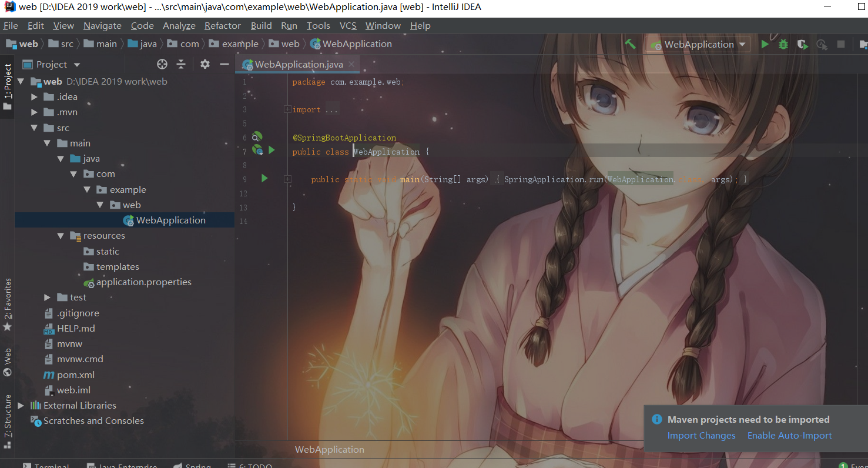
Task: Collapse the resources folder
Action: click(60, 236)
